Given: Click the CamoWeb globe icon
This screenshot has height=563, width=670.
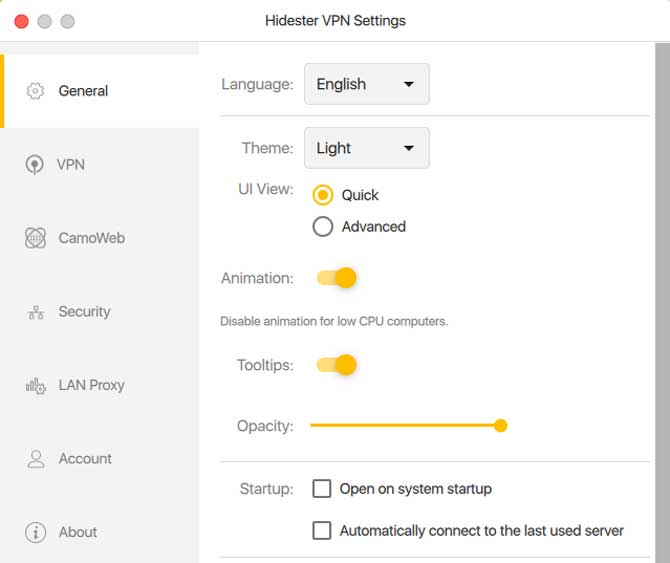Looking at the screenshot, I should [x=35, y=238].
